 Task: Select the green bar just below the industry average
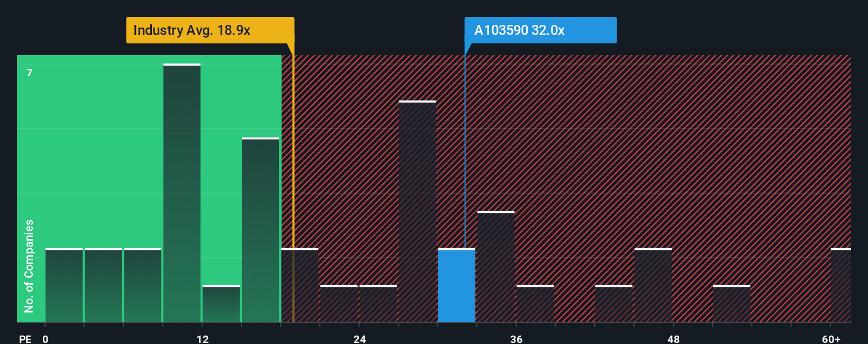coord(260,230)
